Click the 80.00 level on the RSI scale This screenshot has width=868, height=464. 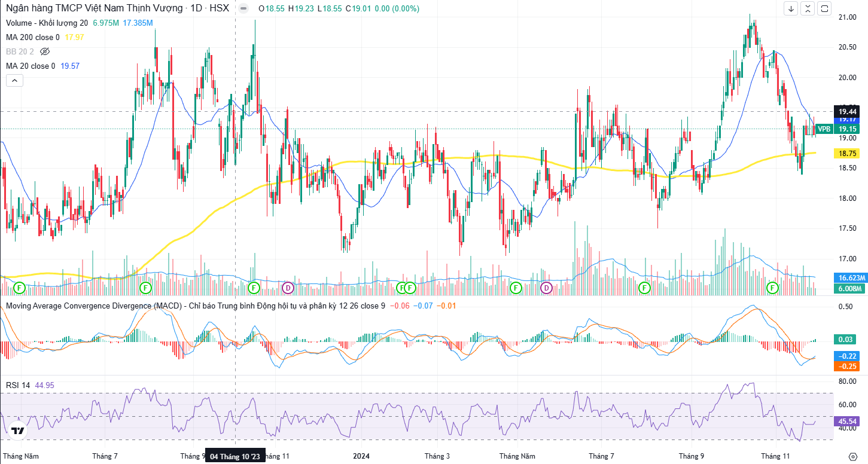pyautogui.click(x=847, y=381)
